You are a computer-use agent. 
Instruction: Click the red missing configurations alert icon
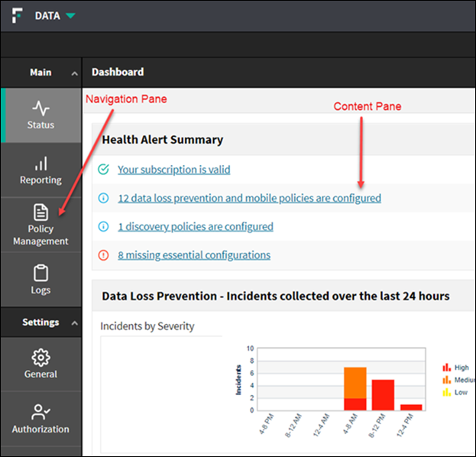[x=104, y=255]
